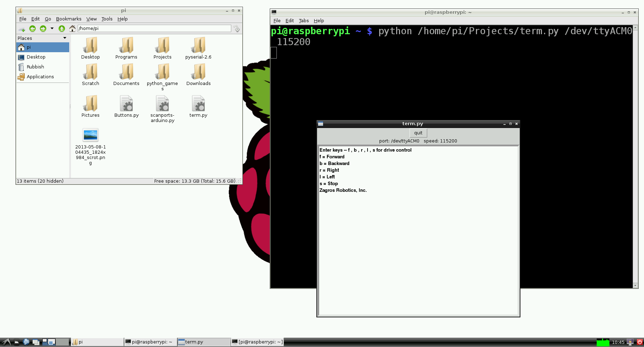The image size is (644, 347).
Task: Go up one directory with the up arrow icon
Action: (x=62, y=29)
